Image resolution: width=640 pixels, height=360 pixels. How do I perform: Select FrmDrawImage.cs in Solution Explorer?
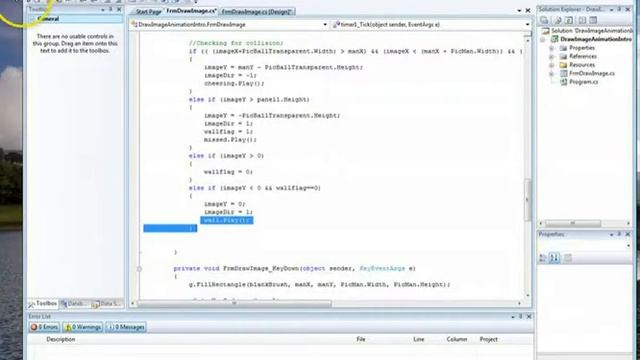coord(591,73)
